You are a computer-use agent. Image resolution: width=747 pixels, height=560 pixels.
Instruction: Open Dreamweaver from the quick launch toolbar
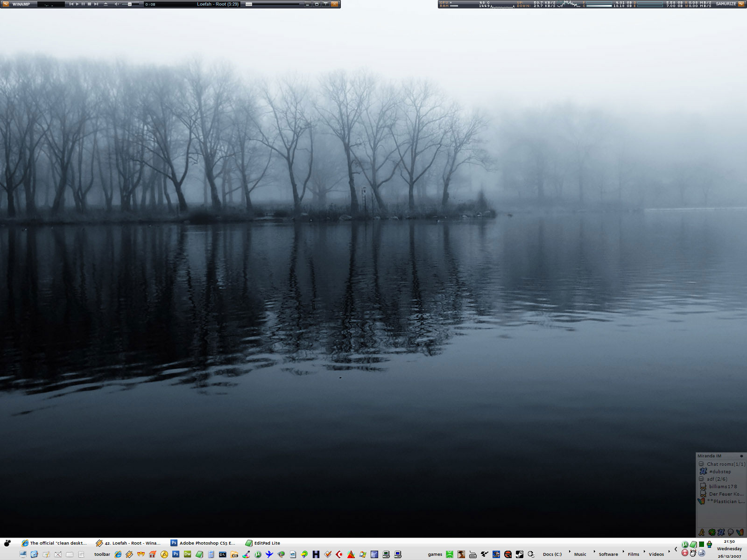click(x=187, y=554)
